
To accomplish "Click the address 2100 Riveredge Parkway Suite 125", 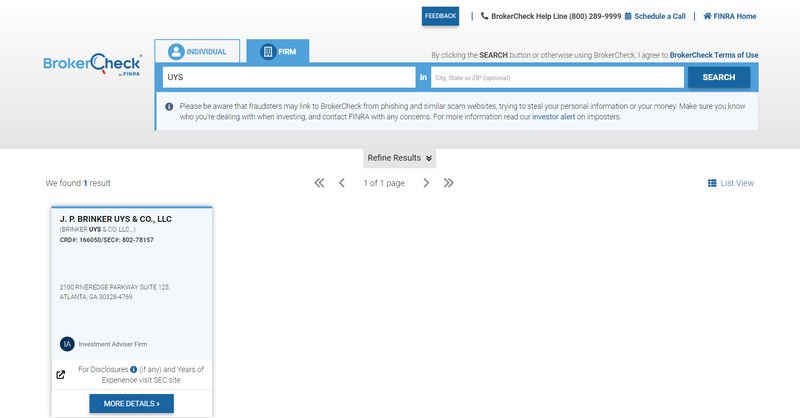I will coord(115,292).
